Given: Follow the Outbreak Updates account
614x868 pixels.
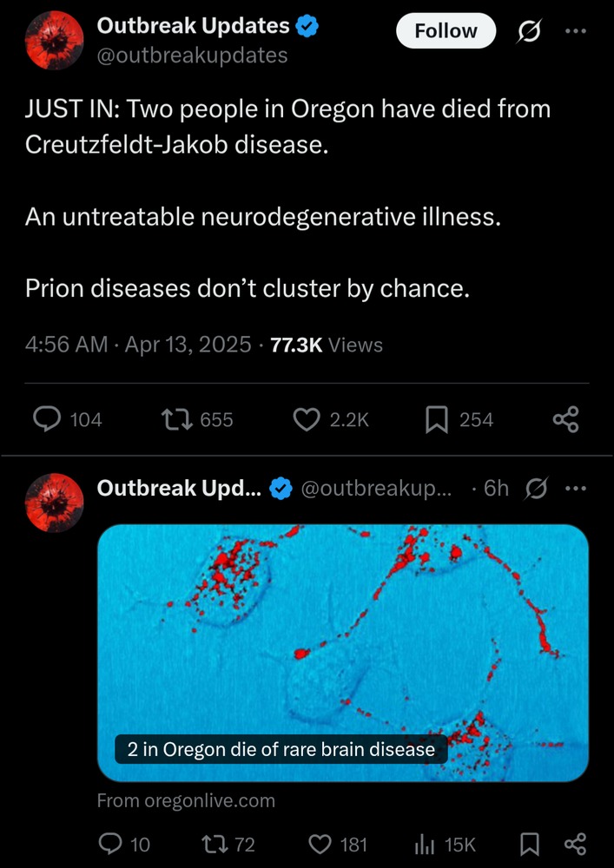Looking at the screenshot, I should pos(446,31).
